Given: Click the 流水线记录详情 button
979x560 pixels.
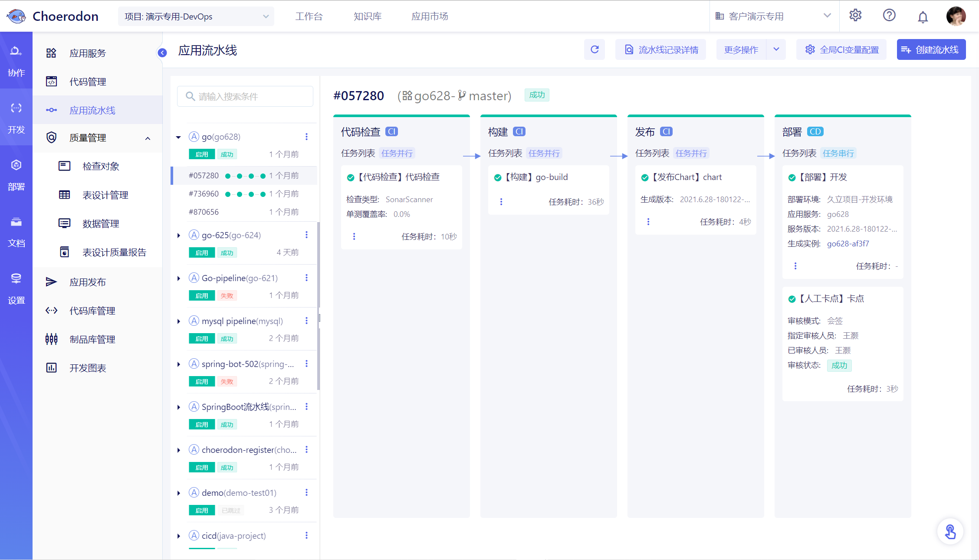Looking at the screenshot, I should coord(660,49).
